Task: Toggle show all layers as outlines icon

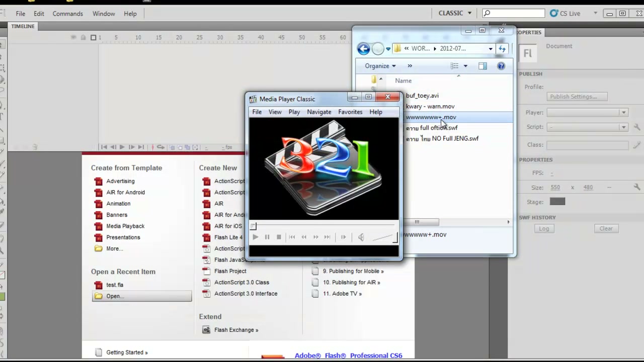Action: click(x=93, y=37)
